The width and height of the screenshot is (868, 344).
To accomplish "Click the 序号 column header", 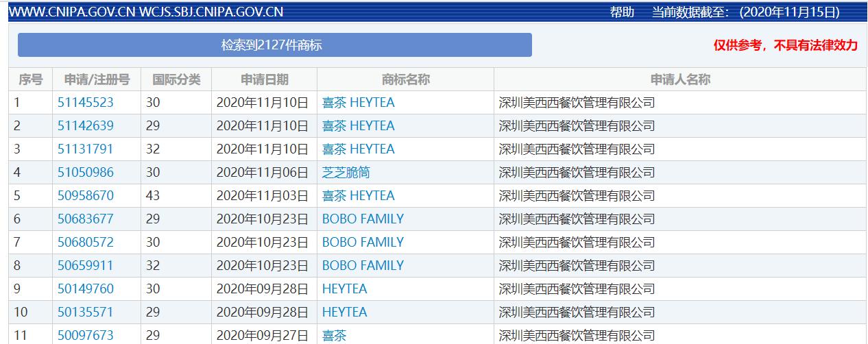I will (30, 79).
